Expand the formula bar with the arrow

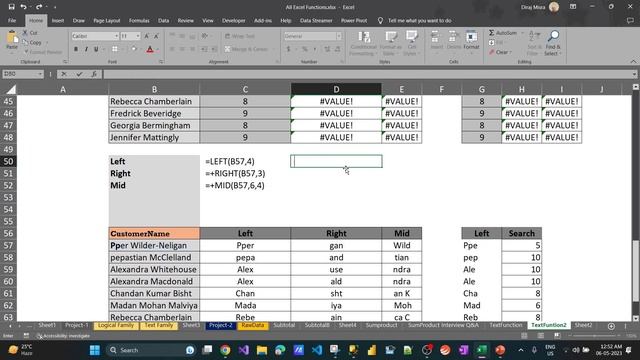click(634, 74)
